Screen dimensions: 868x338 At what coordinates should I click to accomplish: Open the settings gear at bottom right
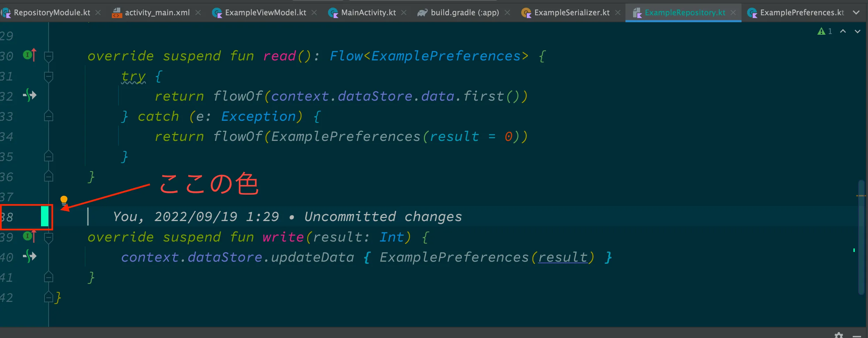click(839, 335)
